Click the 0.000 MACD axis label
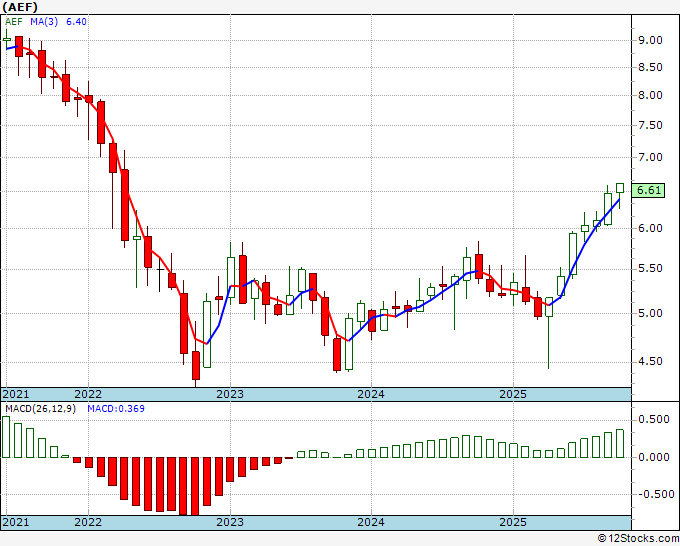The image size is (680, 546). coord(654,457)
